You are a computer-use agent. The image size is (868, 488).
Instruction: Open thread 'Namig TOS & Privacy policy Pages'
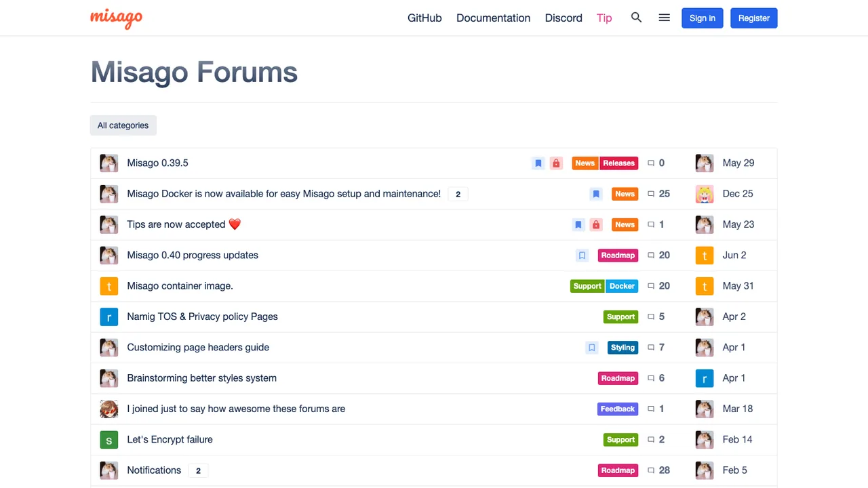tap(203, 317)
